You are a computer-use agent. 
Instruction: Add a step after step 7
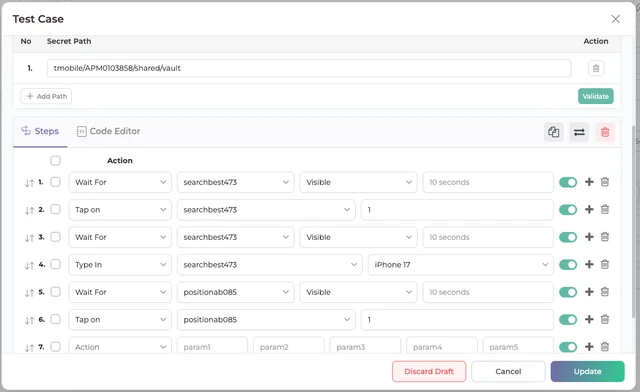point(589,346)
